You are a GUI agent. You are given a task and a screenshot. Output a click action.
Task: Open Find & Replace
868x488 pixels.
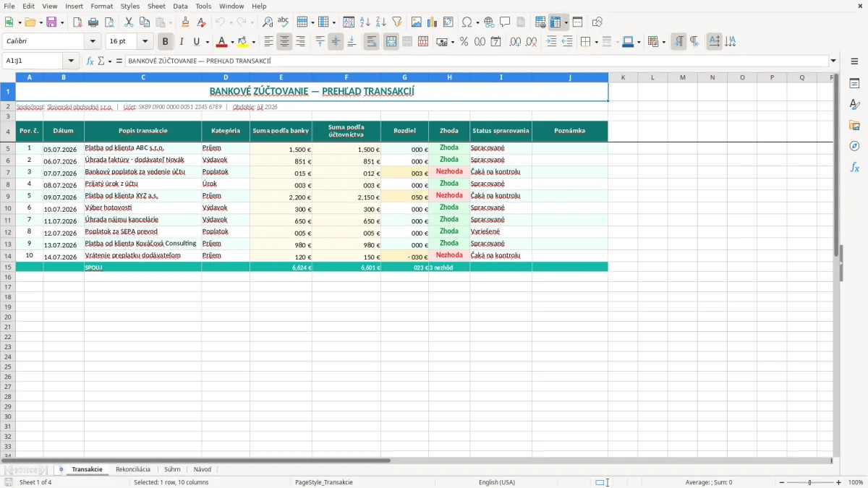tap(268, 22)
